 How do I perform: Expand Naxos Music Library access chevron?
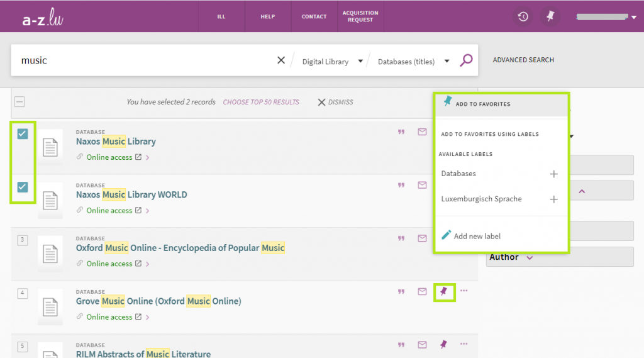tap(147, 157)
